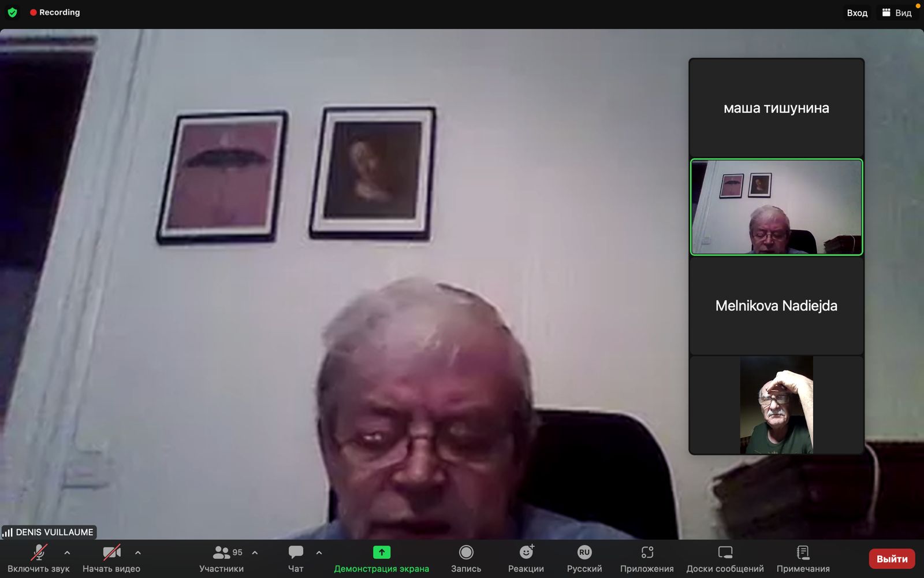Click the Sign In (Вход) button
The height and width of the screenshot is (578, 924).
tap(857, 13)
